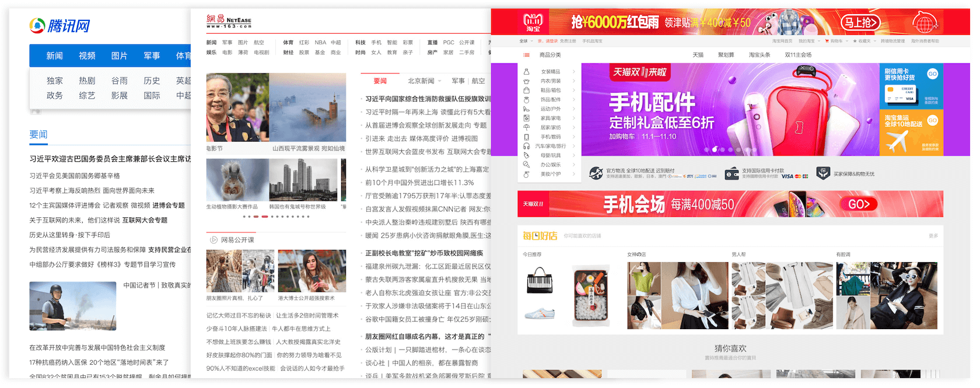
Task: Click the GO circle on 刷信用卡 card
Action: pyautogui.click(x=932, y=73)
